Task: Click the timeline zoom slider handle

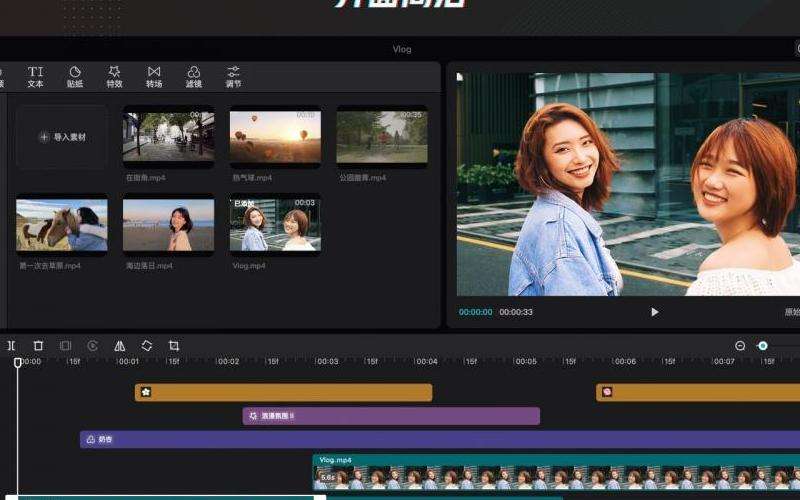Action: pos(763,346)
